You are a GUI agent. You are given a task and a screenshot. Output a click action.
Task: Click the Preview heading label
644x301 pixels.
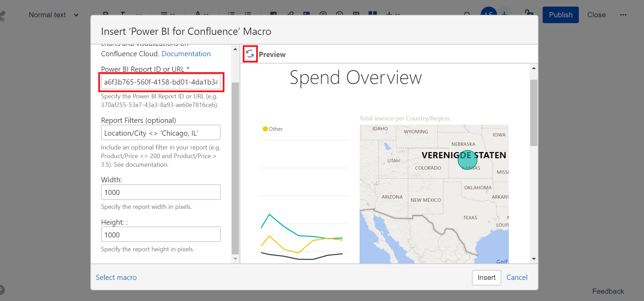click(x=272, y=55)
